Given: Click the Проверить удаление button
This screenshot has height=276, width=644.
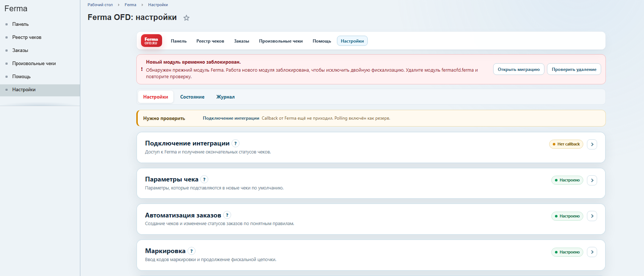Looking at the screenshot, I should coord(574,69).
